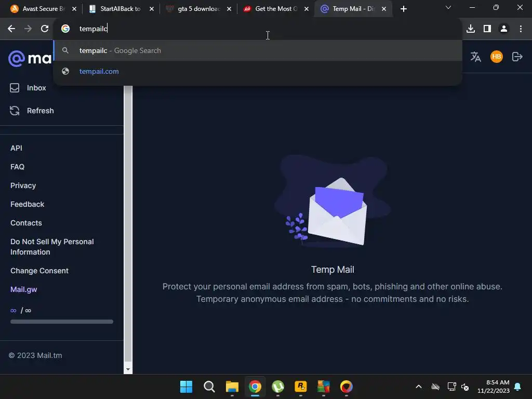The width and height of the screenshot is (532, 399).
Task: Close the gta 5 download tab
Action: point(229,9)
